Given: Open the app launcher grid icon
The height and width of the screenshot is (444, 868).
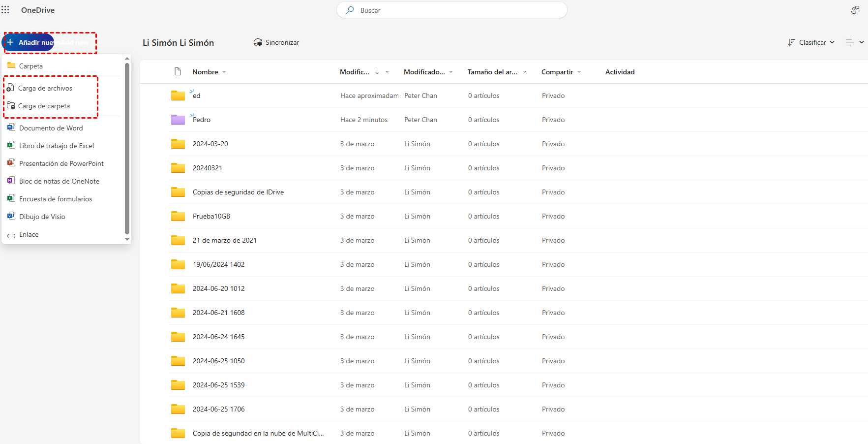Looking at the screenshot, I should tap(5, 10).
